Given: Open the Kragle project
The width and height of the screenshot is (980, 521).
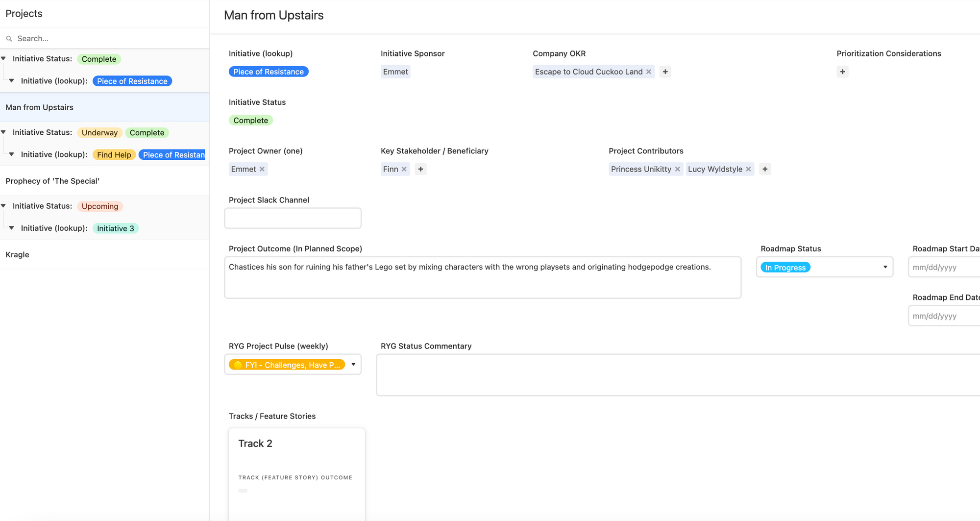Looking at the screenshot, I should pos(105,254).
